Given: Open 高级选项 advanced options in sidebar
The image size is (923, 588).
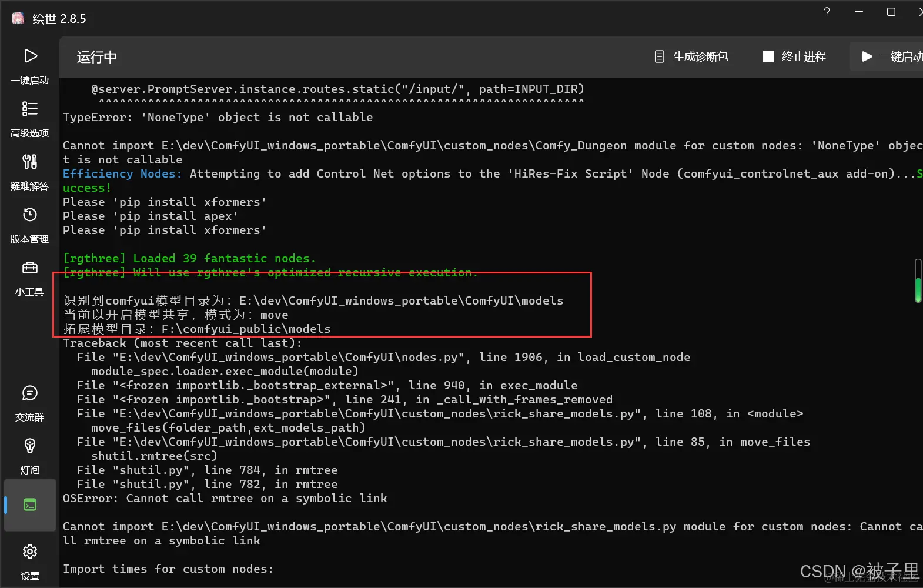Looking at the screenshot, I should [x=29, y=119].
